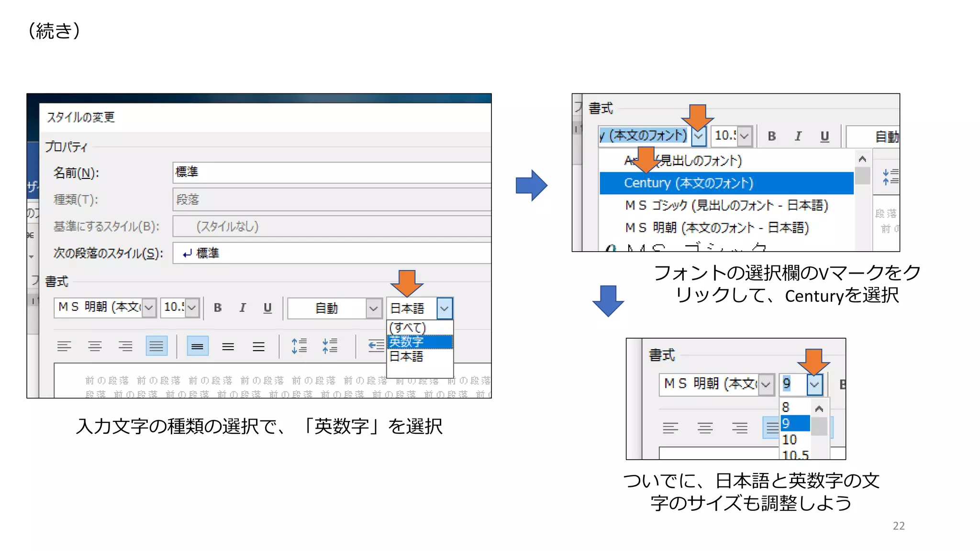980x551 pixels.
Task: Toggle single line spacing icon
Action: tap(197, 346)
